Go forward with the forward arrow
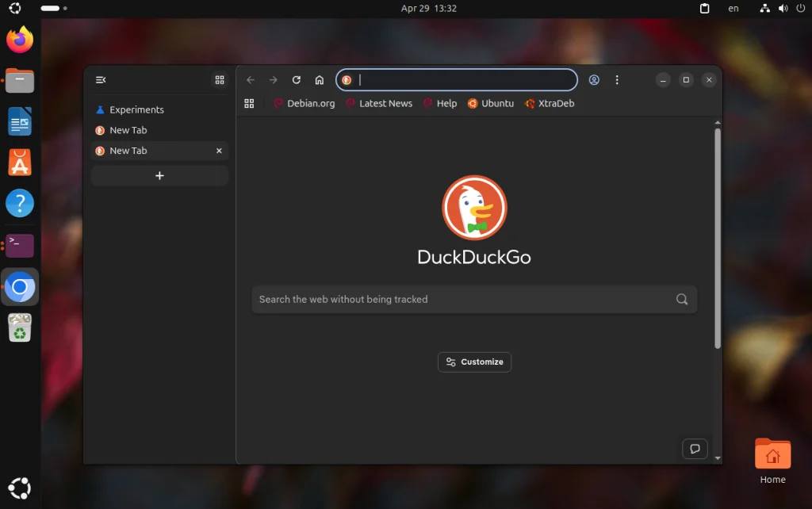 click(x=274, y=80)
